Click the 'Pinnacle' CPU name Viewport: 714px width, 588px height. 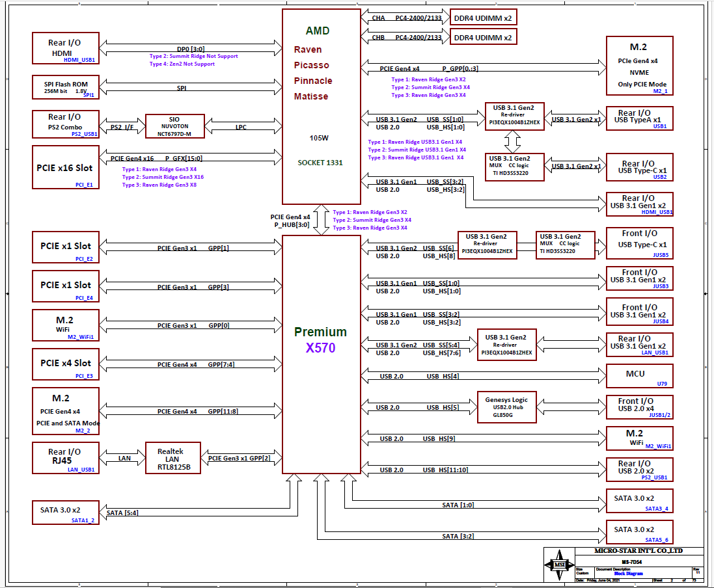(313, 81)
